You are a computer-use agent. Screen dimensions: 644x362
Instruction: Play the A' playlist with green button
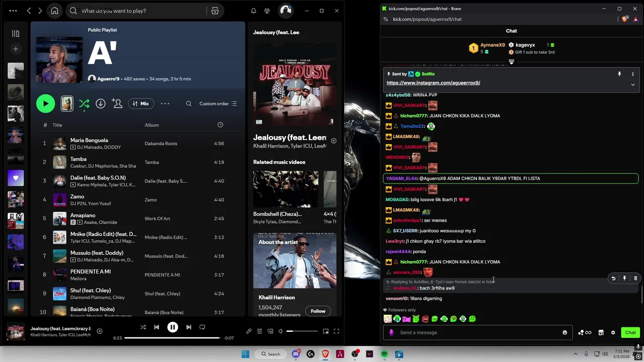pyautogui.click(x=45, y=104)
